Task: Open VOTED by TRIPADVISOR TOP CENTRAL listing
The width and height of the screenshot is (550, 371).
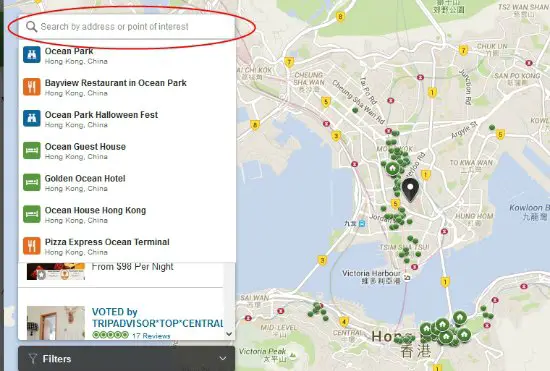Action: 157,317
